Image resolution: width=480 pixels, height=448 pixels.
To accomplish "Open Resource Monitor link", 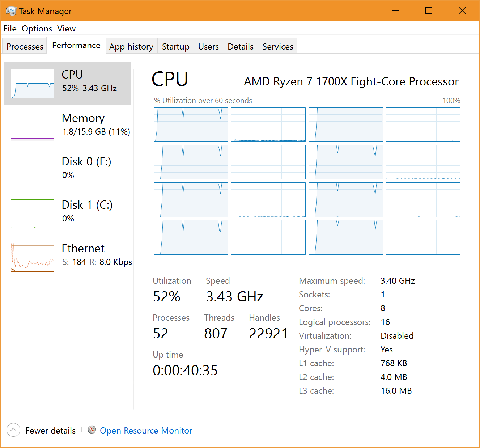I will 146,430.
